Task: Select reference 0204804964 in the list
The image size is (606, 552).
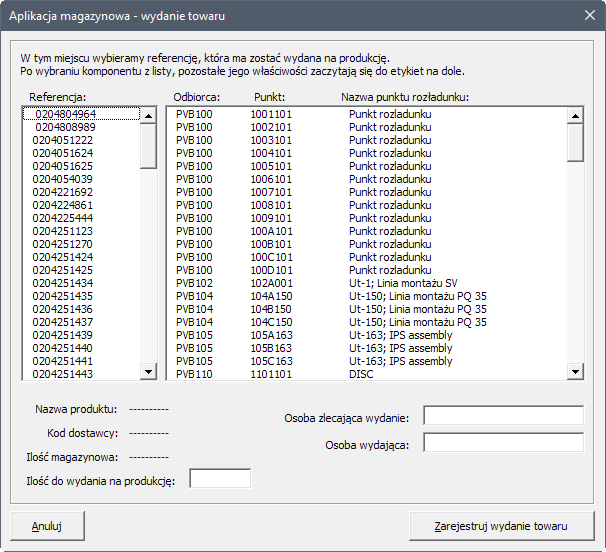Action: (66, 115)
